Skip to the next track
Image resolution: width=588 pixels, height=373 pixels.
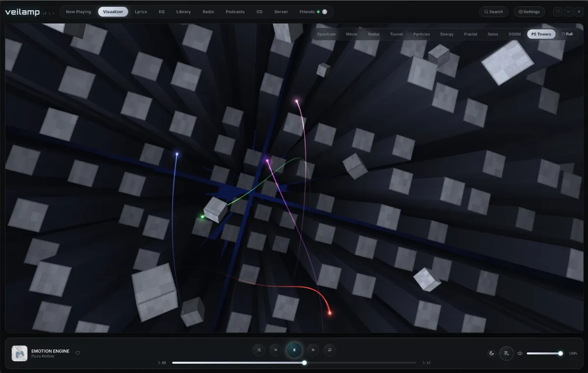coord(313,350)
